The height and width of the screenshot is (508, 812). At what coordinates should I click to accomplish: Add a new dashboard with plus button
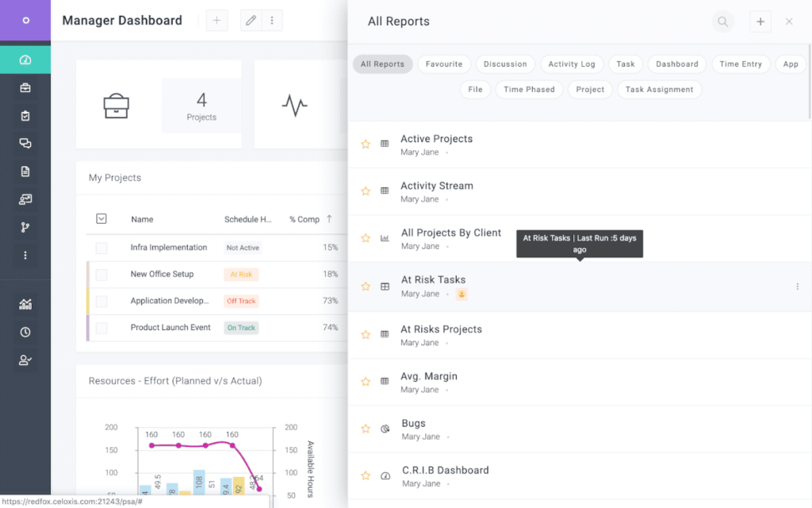[x=216, y=21]
